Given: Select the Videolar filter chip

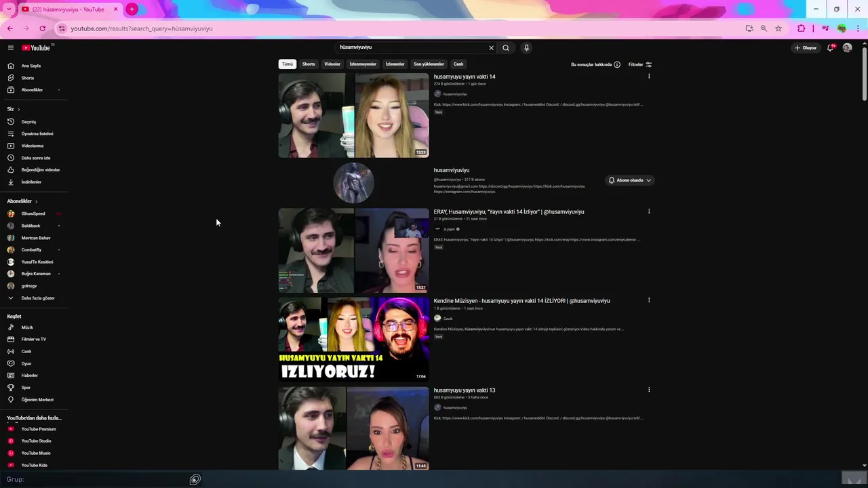Looking at the screenshot, I should [x=332, y=64].
